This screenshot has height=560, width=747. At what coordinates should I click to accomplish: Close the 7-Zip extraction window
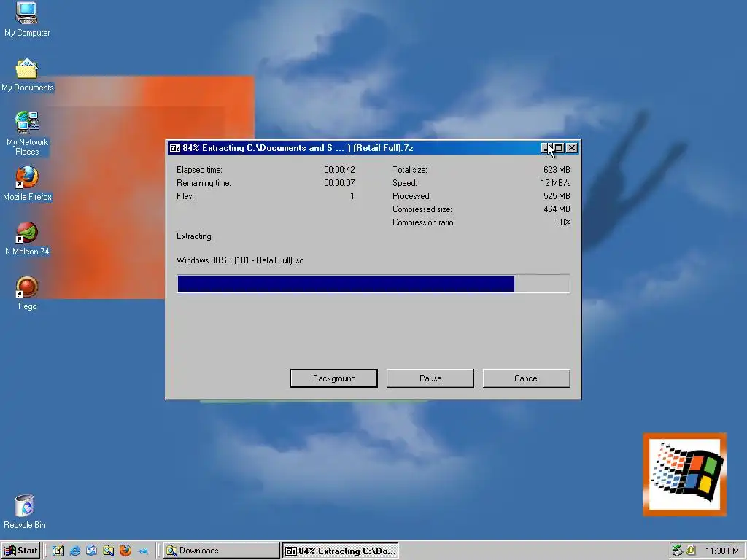(x=572, y=148)
